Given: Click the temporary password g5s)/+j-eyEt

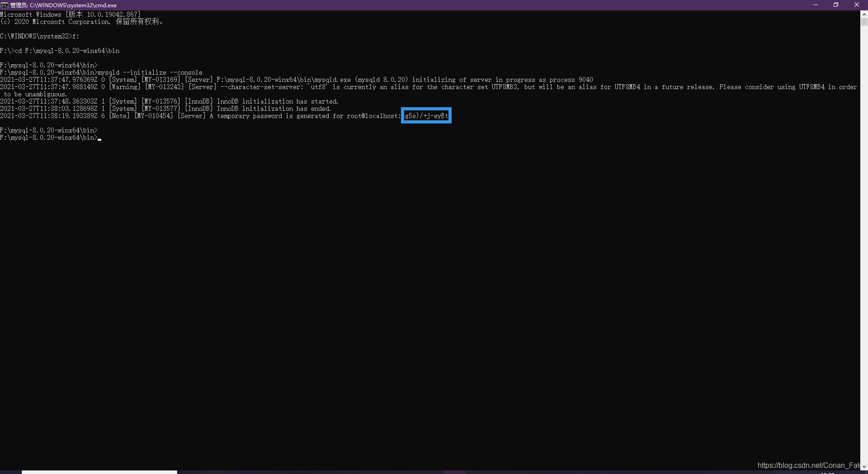Looking at the screenshot, I should (426, 116).
